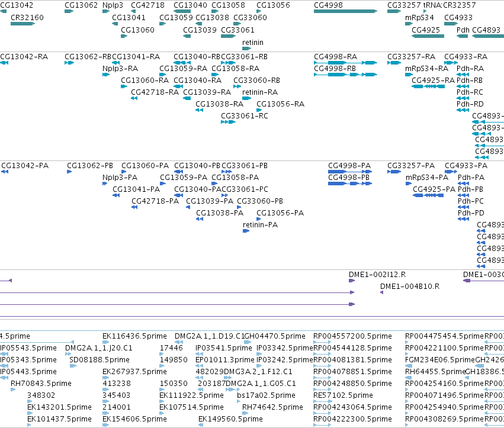Click the DME1-002I12.R feature label

click(377, 275)
